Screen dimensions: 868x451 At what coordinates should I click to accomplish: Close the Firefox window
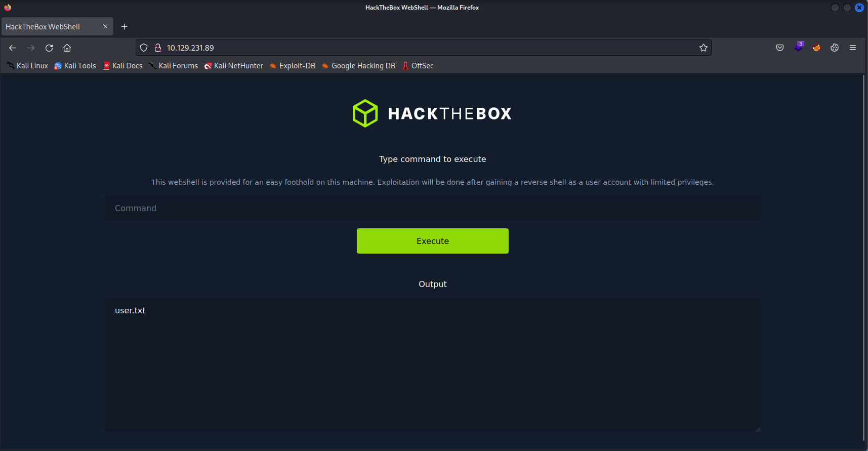tap(859, 8)
